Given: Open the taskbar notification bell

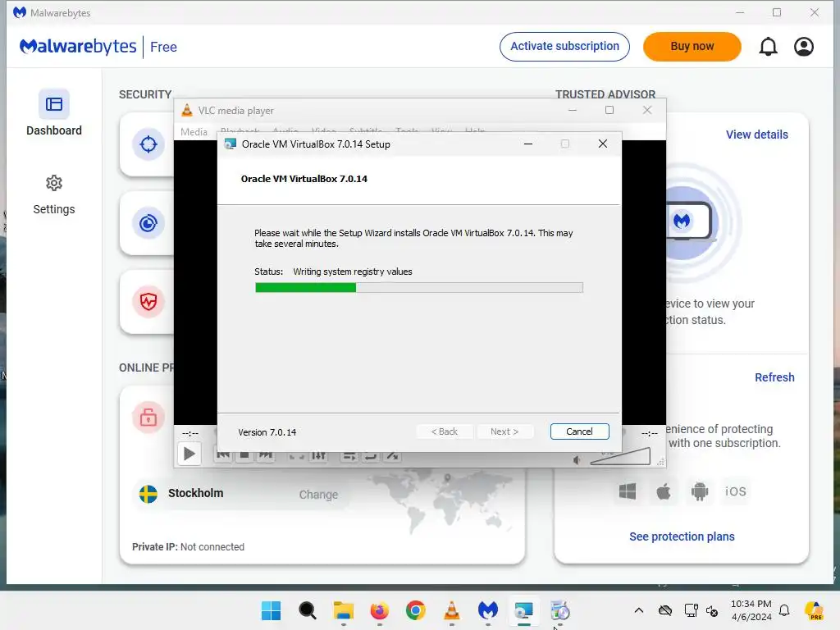Looking at the screenshot, I should click(x=784, y=610).
